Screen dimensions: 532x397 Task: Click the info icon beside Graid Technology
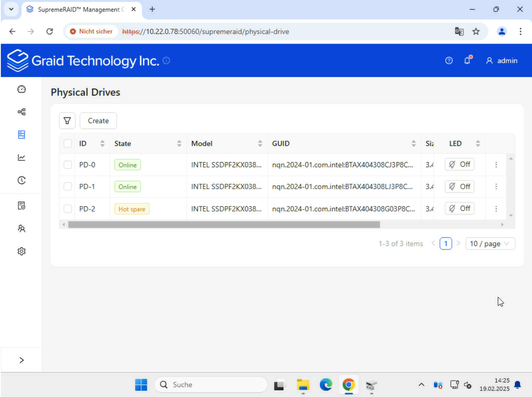pyautogui.click(x=166, y=60)
